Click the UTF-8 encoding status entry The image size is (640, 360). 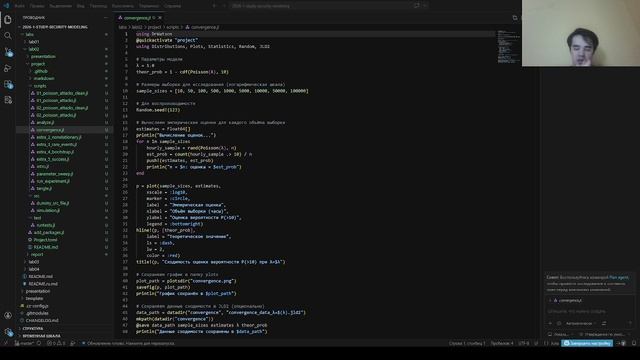523,343
